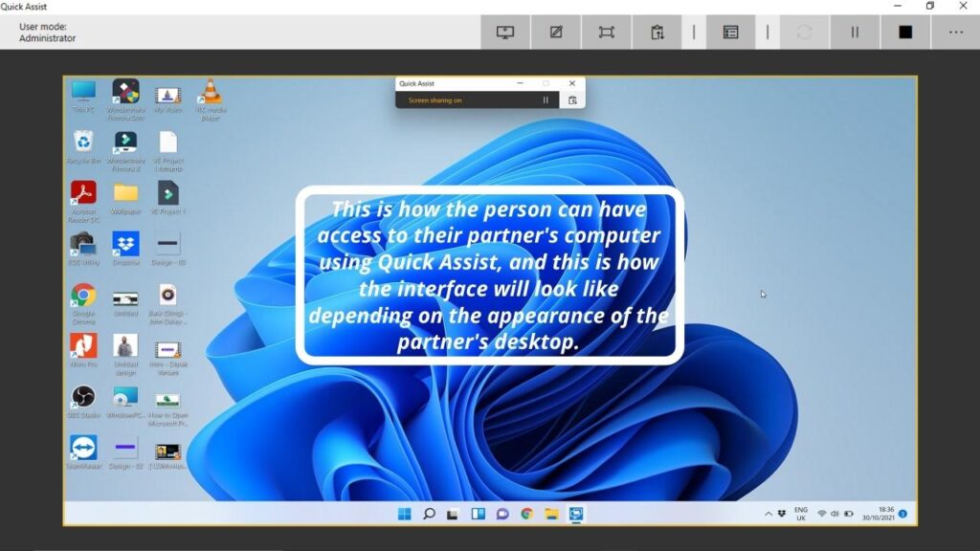Open File Explorer from remote taskbar
The width and height of the screenshot is (980, 551).
click(x=551, y=514)
